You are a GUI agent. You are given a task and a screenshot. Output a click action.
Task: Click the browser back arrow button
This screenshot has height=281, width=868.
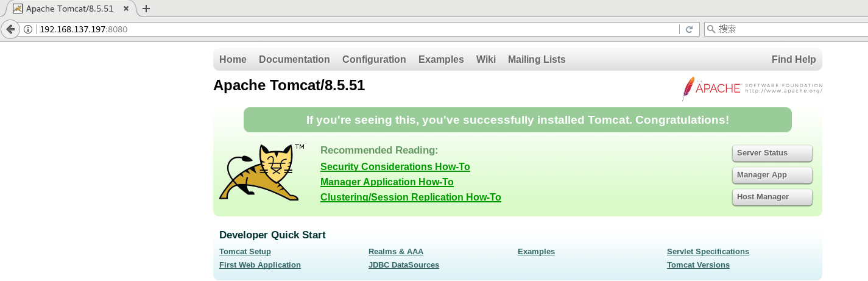click(x=10, y=29)
